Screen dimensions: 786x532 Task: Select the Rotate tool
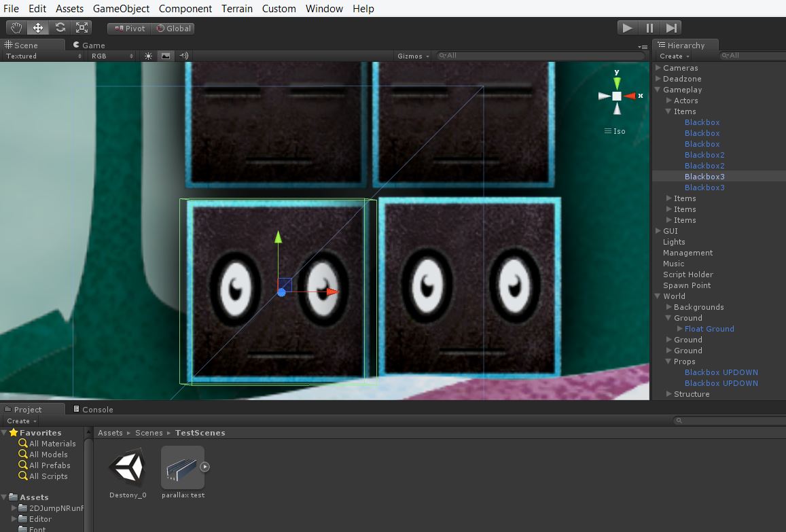pos(60,27)
